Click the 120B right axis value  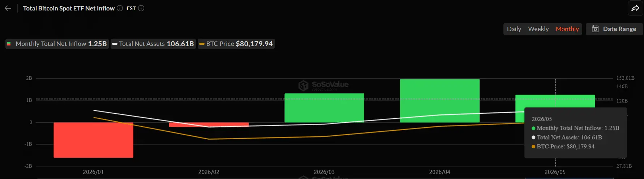point(622,101)
